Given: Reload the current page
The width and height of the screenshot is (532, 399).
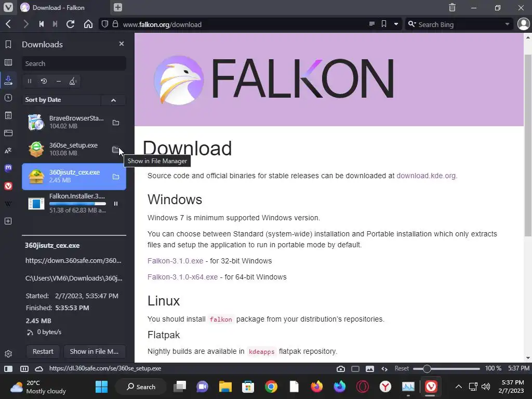Looking at the screenshot, I should [x=70, y=24].
